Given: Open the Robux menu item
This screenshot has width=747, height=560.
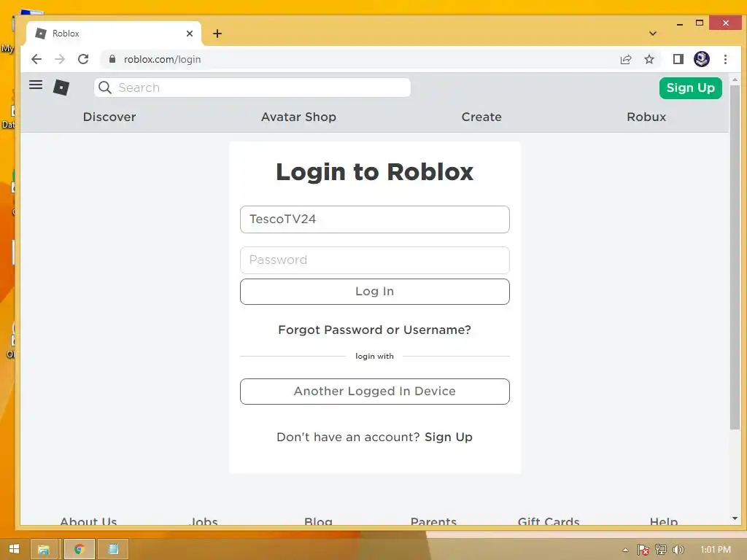Looking at the screenshot, I should point(646,117).
